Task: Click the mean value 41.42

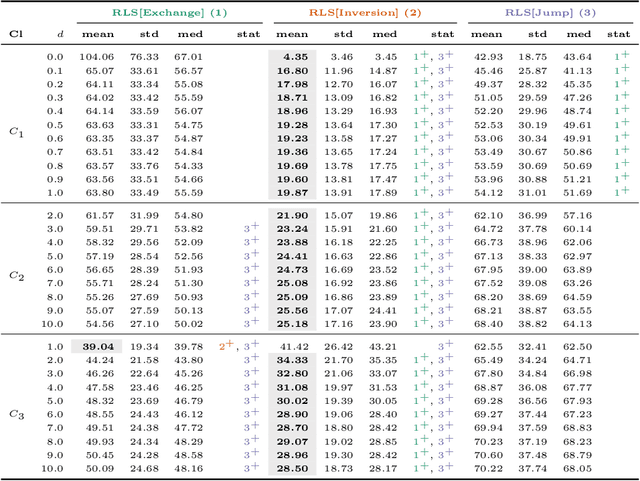Action: click(x=292, y=346)
